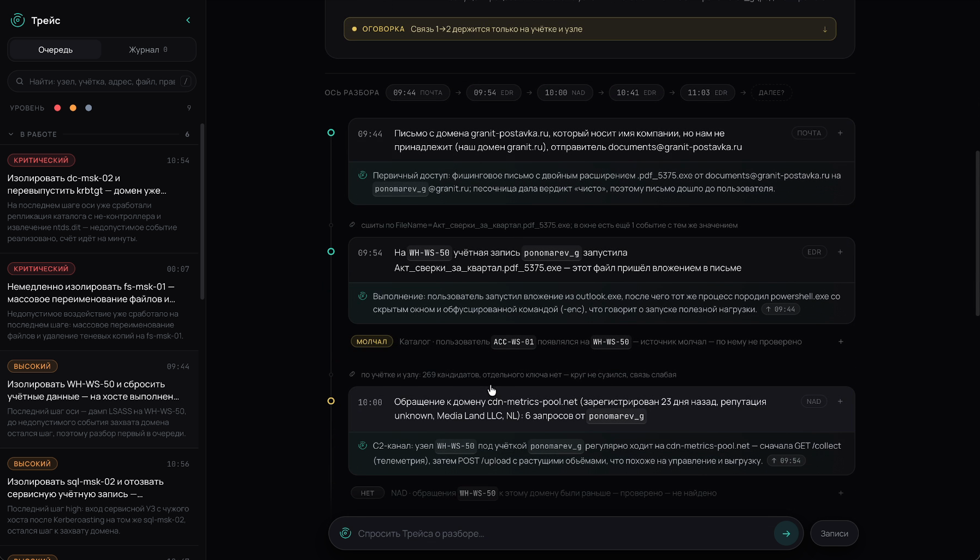
Task: Click the slash shortcut hint in search
Action: pos(186,81)
